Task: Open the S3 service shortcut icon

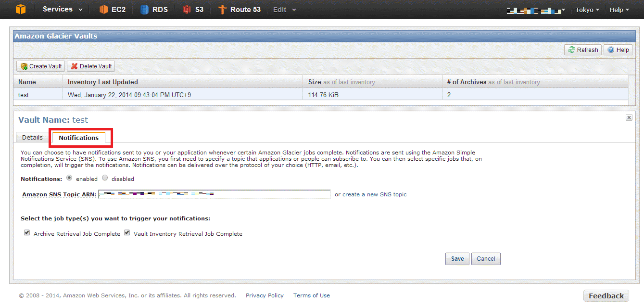Action: (187, 10)
